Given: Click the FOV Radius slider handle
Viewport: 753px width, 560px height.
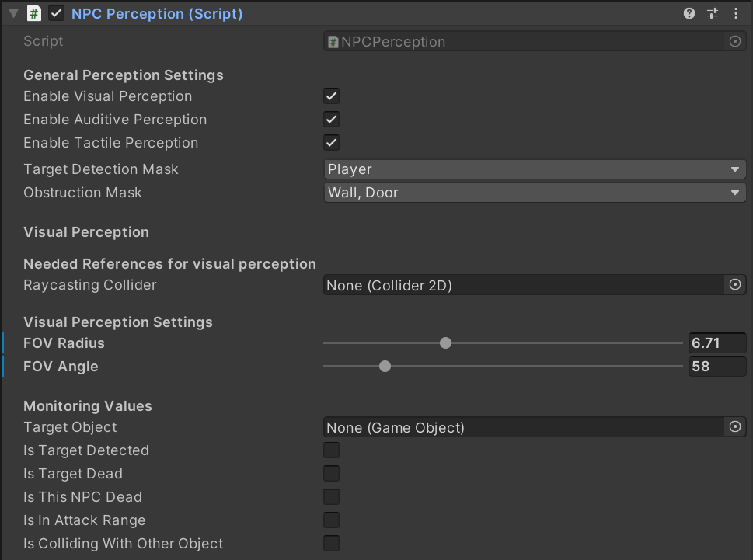Looking at the screenshot, I should click(x=445, y=343).
